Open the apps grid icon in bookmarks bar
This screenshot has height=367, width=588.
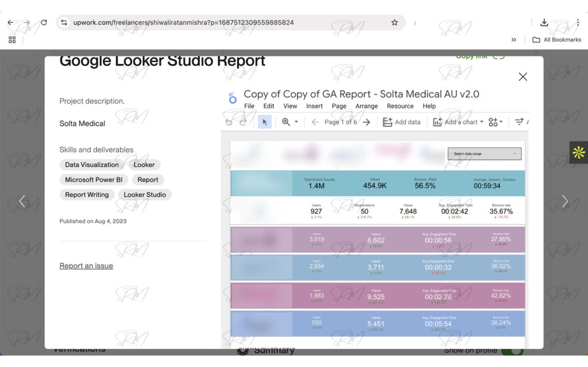[x=12, y=40]
